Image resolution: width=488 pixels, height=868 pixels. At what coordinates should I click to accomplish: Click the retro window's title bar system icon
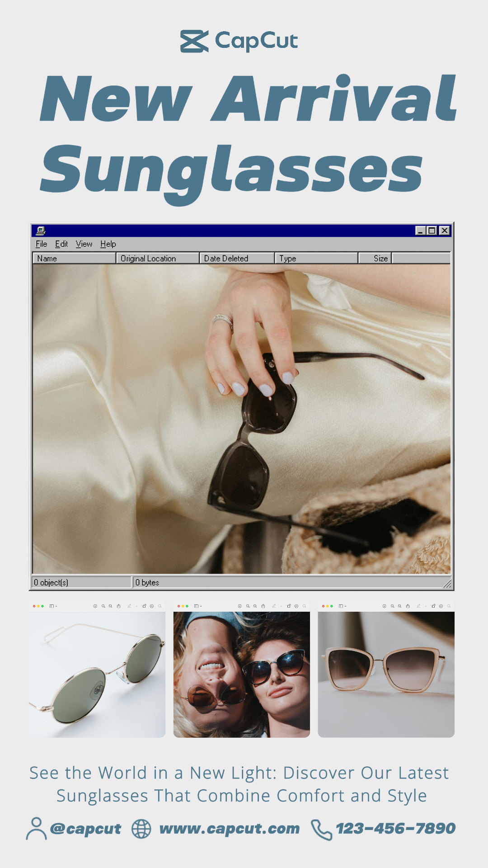coord(41,231)
